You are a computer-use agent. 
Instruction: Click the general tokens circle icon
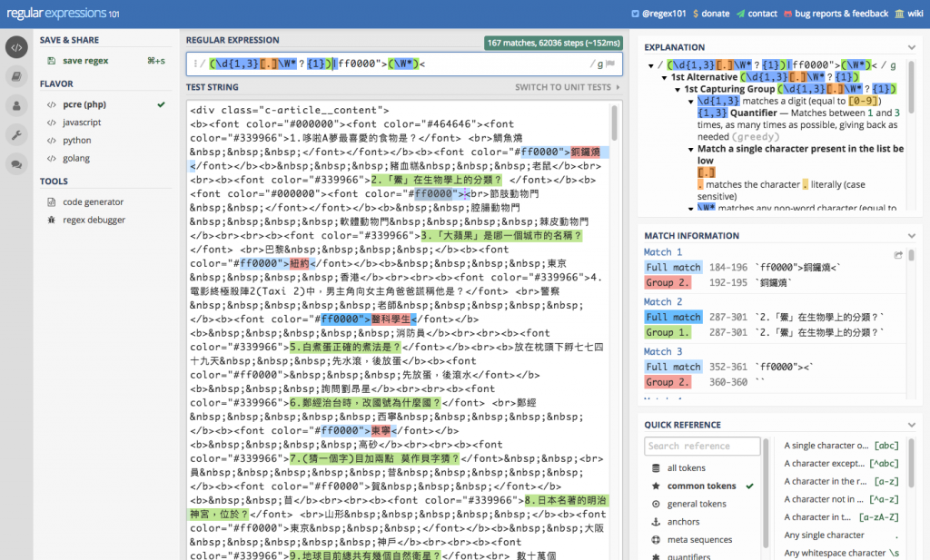pyautogui.click(x=656, y=505)
